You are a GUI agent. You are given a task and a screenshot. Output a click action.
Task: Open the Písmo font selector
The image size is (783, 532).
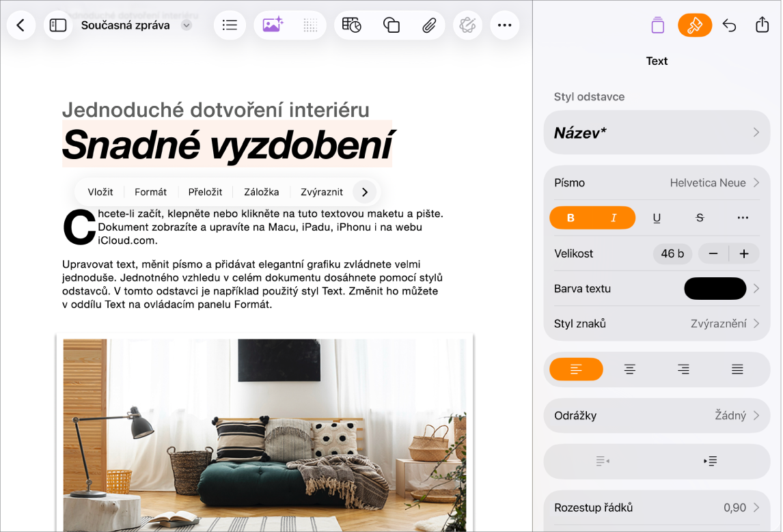click(657, 182)
